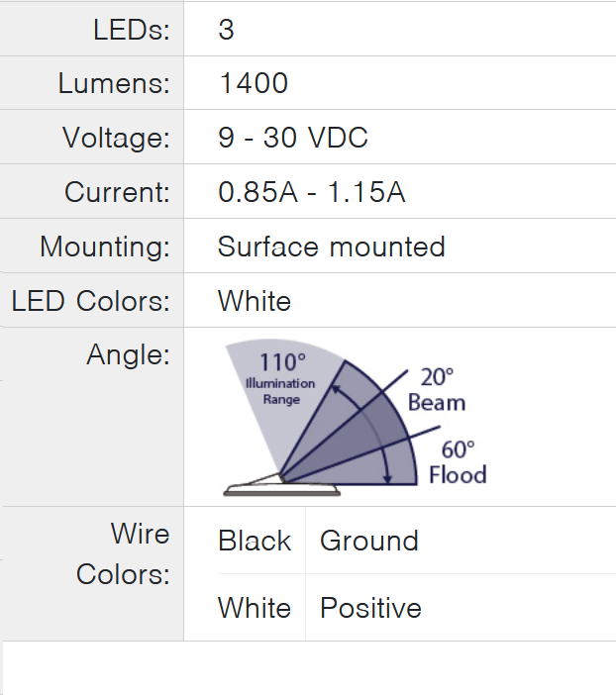Image resolution: width=616 pixels, height=695 pixels.
Task: Click the Angle row label
Action: [129, 354]
